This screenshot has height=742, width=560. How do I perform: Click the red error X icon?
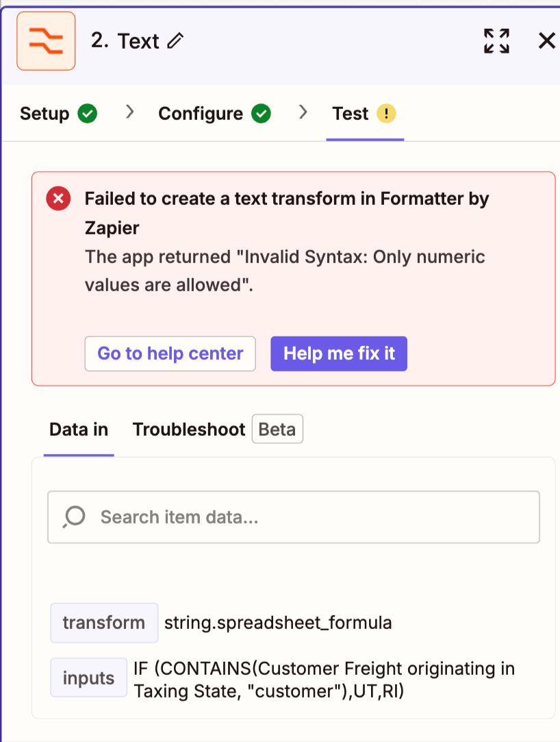coord(59,198)
